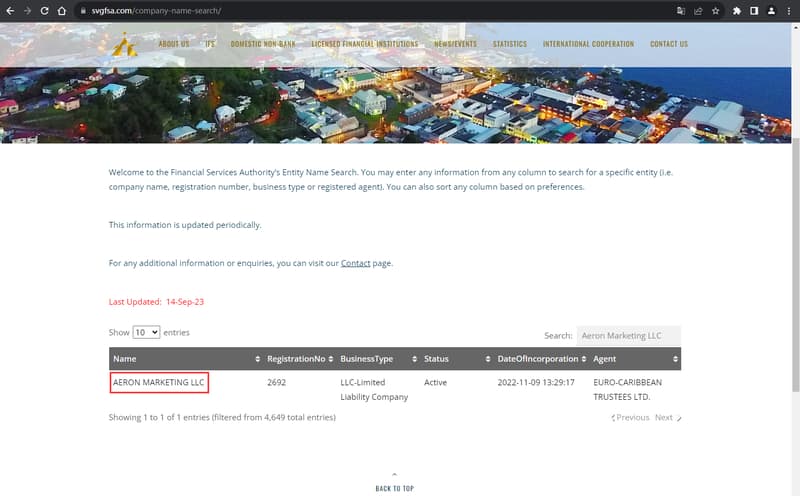
Task: Open the translate page icon
Action: [681, 11]
